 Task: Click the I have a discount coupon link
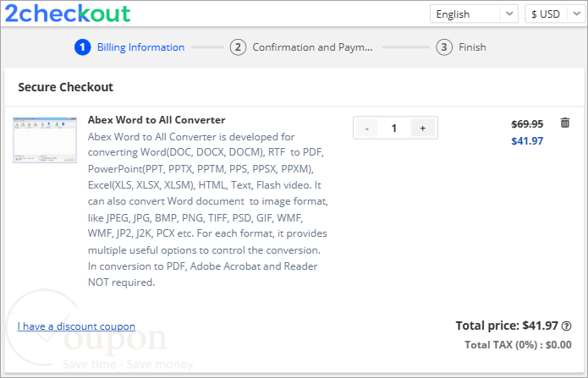pyautogui.click(x=76, y=326)
